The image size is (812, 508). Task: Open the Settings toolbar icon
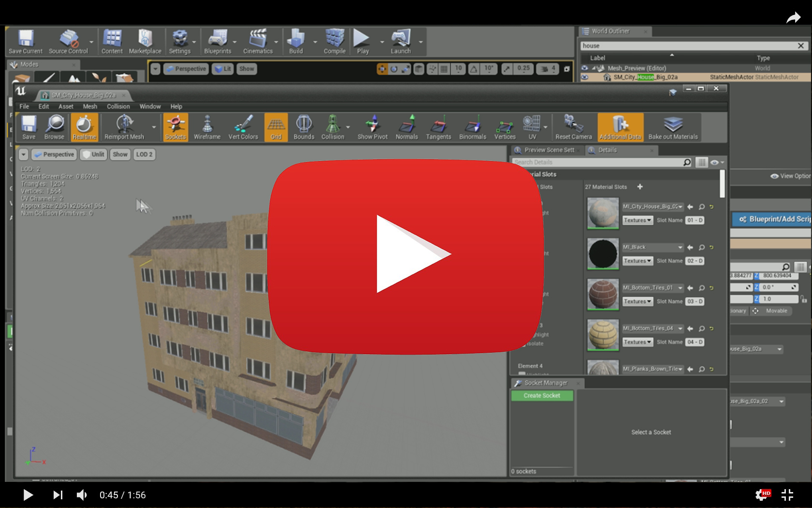pyautogui.click(x=180, y=42)
